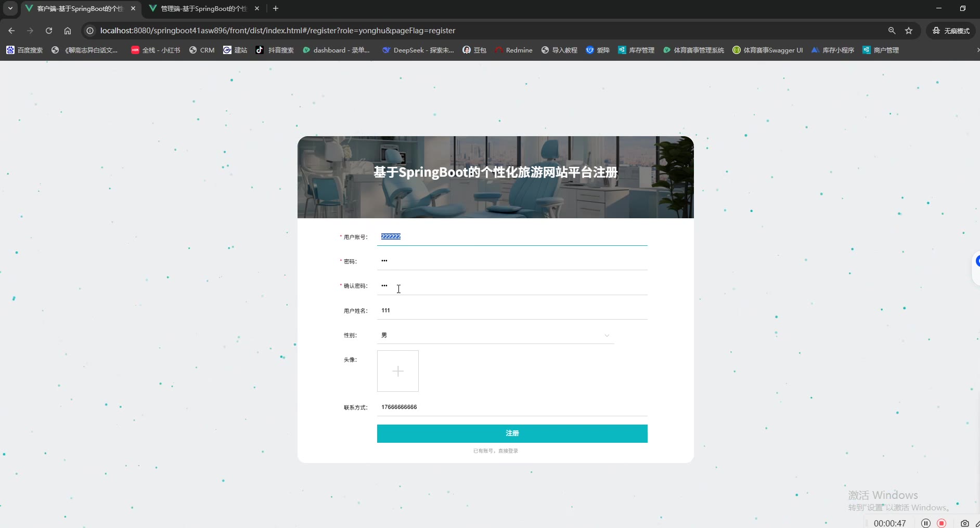This screenshot has width=980, height=528.
Task: Reload the registration page
Action: 49,31
